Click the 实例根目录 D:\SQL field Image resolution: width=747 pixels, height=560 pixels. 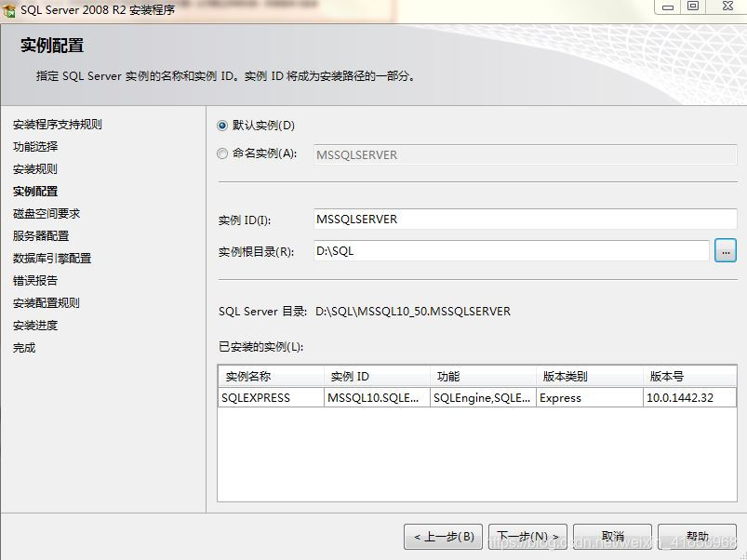tap(512, 251)
